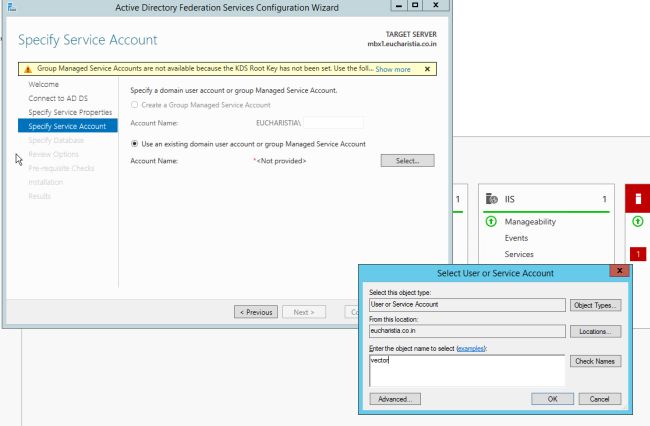Dismiss the KDS Root Key warning banner
This screenshot has width=650, height=426.
427,69
